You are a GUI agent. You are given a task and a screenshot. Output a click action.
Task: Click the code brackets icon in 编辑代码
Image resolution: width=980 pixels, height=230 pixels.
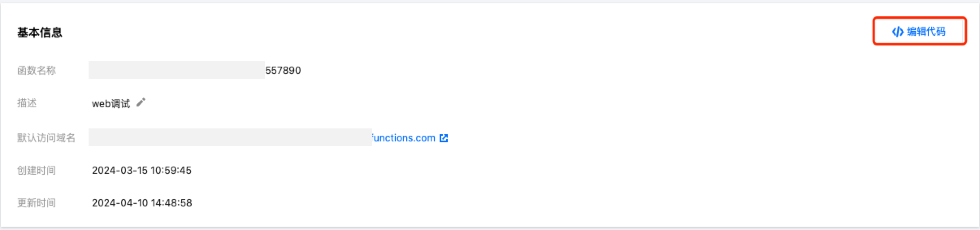pos(898,32)
